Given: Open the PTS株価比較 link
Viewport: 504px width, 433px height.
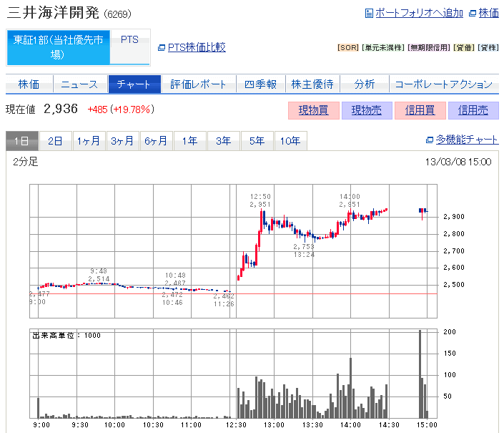Looking at the screenshot, I should pos(196,47).
